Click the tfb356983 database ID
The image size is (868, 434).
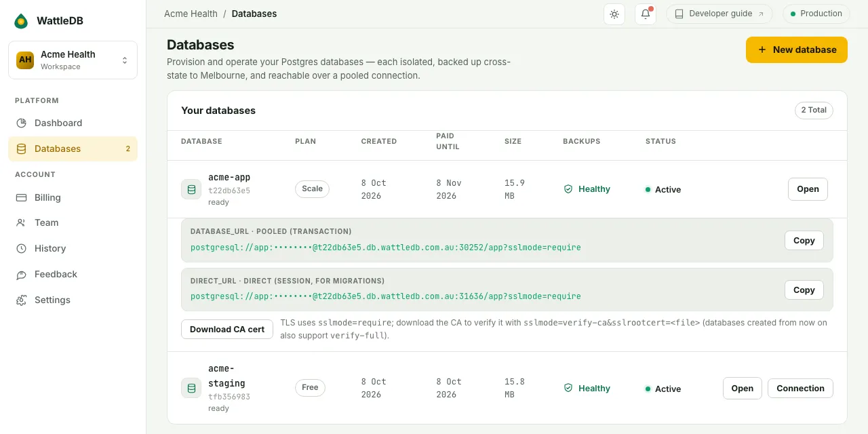coord(229,397)
